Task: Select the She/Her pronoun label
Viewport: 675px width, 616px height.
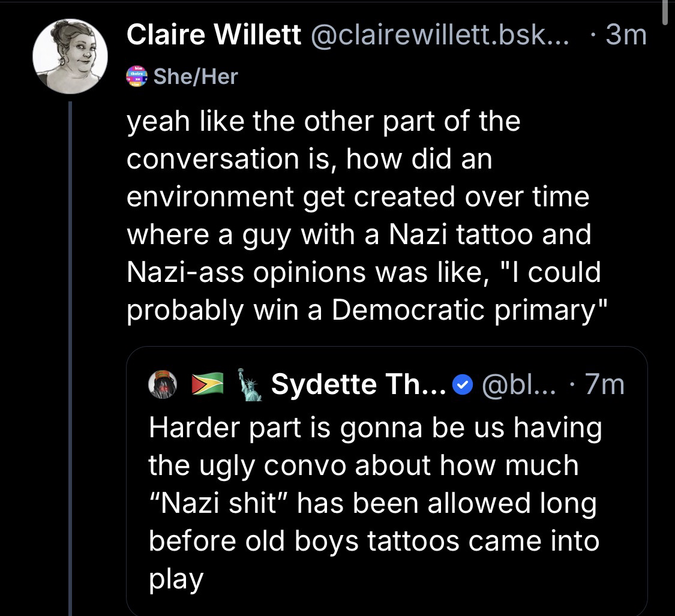Action: [x=196, y=76]
